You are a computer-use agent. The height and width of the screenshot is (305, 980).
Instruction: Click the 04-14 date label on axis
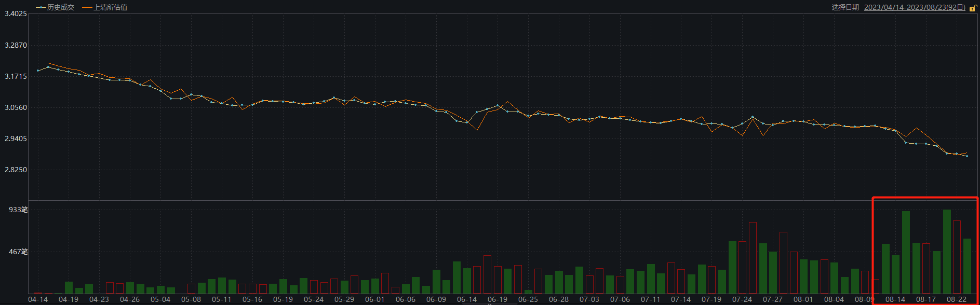point(38,299)
